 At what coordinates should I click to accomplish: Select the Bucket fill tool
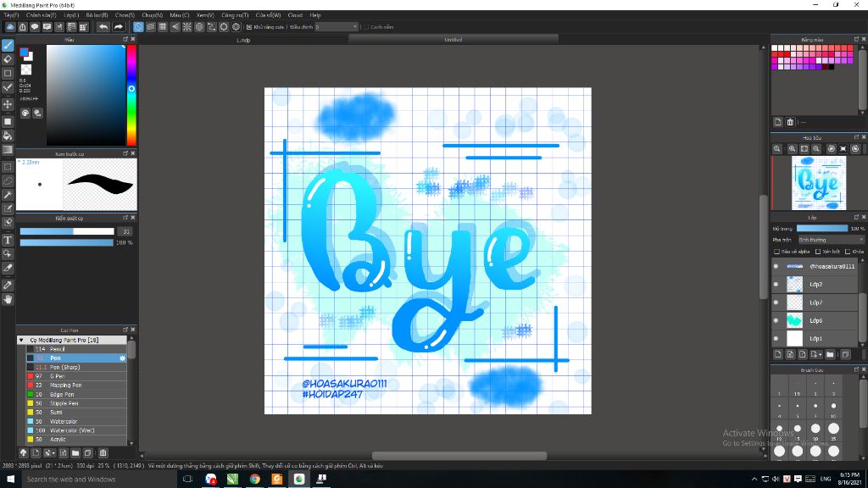tap(8, 136)
